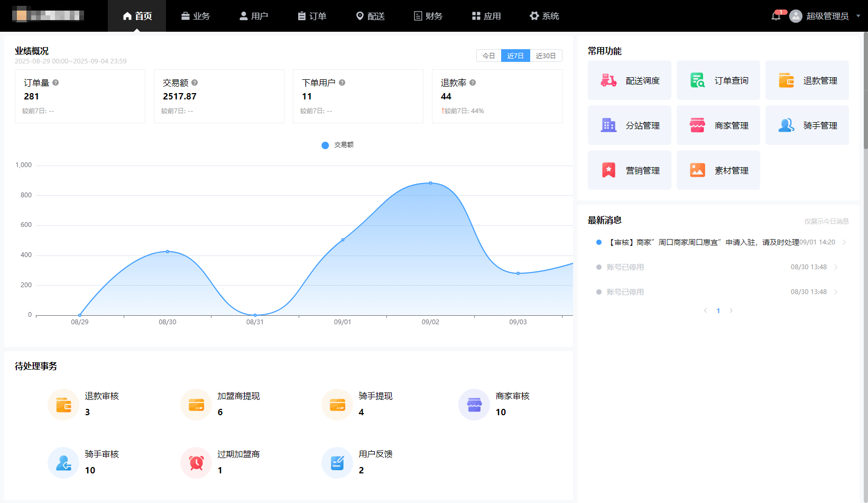Expand the 审核 merchant message arrow
The image size is (868, 503).
(x=844, y=242)
